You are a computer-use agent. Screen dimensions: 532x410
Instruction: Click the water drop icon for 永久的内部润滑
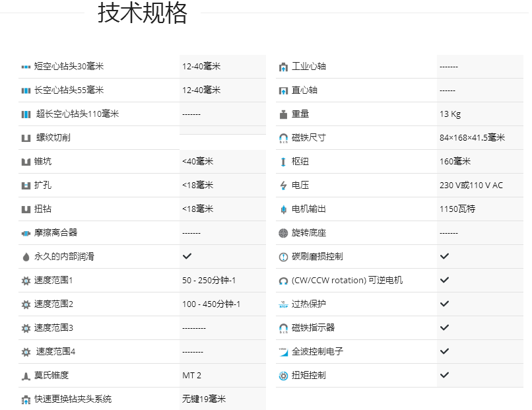tap(26, 257)
